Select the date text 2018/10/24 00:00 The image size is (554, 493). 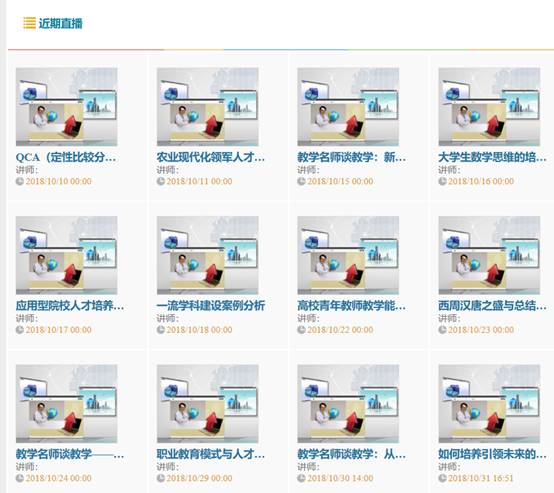[x=59, y=478]
